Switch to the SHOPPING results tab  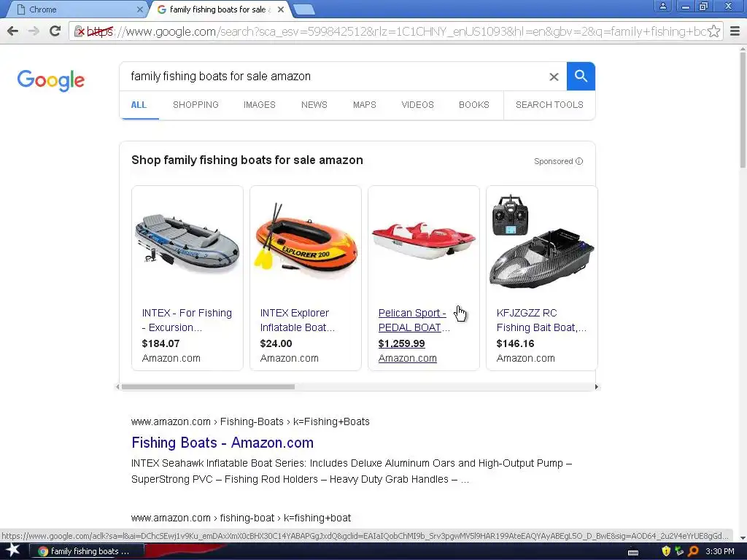tap(196, 105)
